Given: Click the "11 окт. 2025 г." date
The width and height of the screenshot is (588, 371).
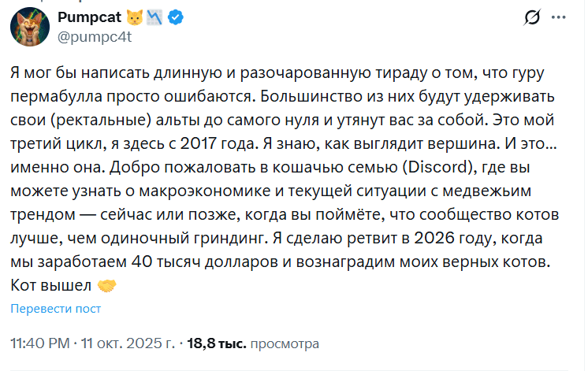Looking at the screenshot, I should [x=128, y=343].
